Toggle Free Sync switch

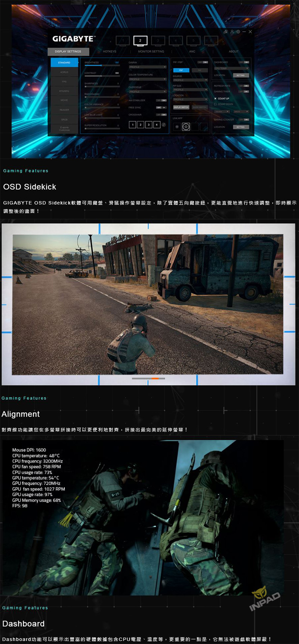(161, 107)
